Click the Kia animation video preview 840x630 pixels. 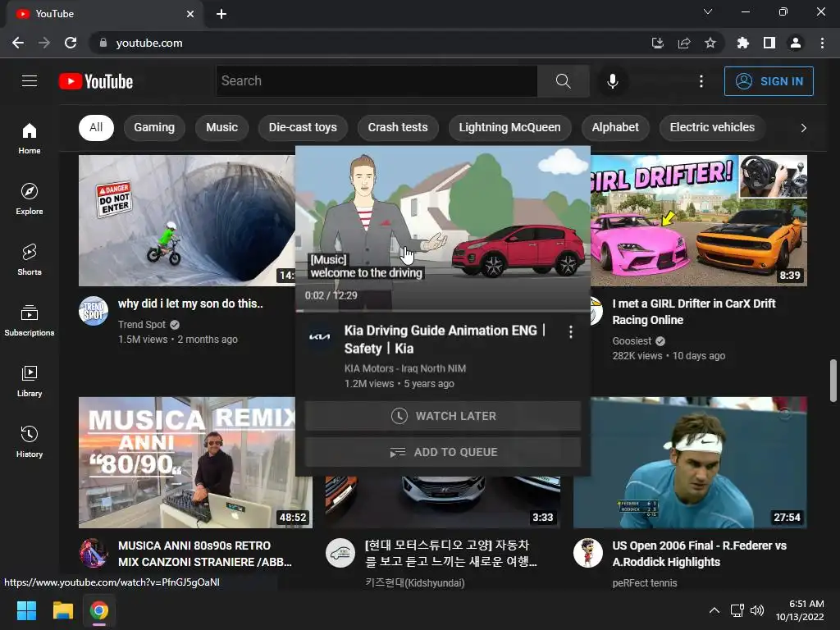443,228
